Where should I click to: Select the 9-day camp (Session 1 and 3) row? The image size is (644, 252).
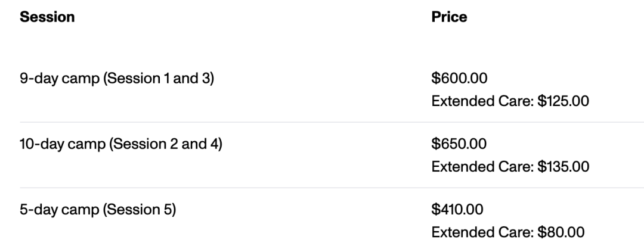tap(332, 89)
